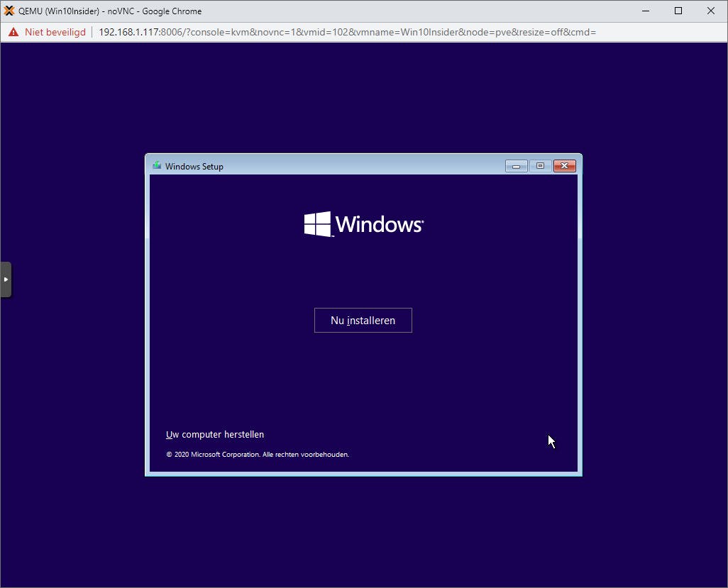Close the Windows Setup dialog
The height and width of the screenshot is (588, 728).
[565, 166]
